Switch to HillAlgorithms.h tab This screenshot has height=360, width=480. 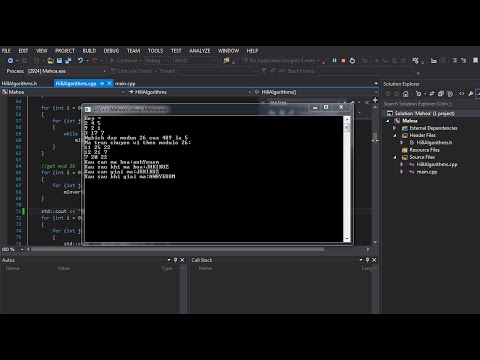(x=19, y=83)
